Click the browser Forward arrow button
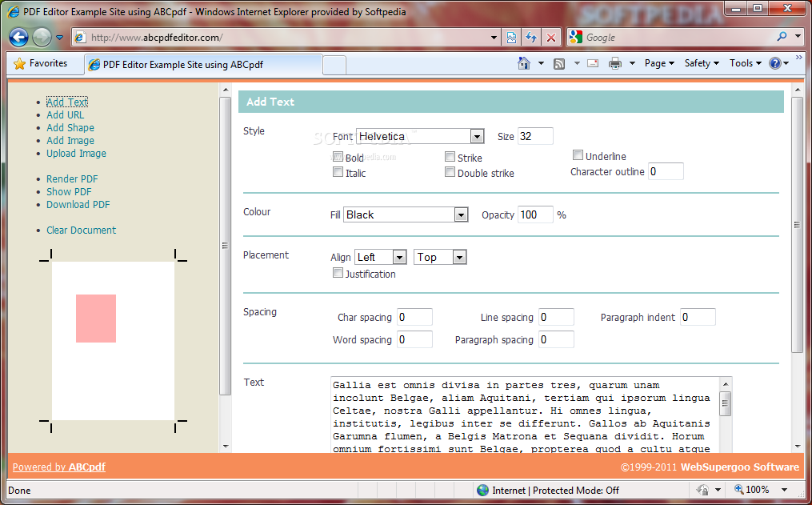Screen dimensions: 812x505 coord(42,38)
